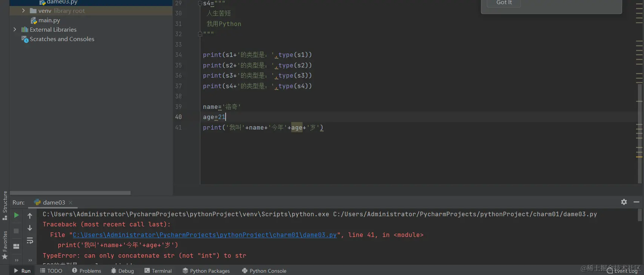The image size is (644, 275).
Task: Show more left run toolbar actions
Action: 16,260
